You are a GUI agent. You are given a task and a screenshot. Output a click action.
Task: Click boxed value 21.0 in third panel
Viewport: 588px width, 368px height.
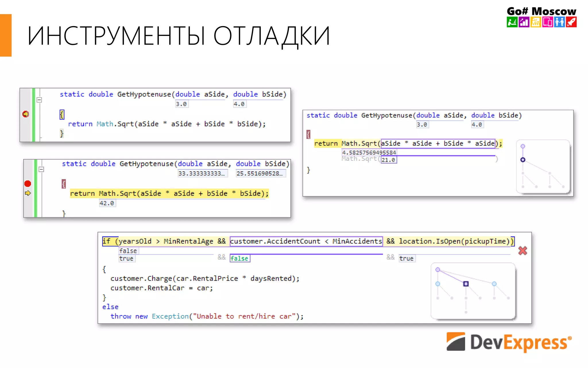click(389, 160)
